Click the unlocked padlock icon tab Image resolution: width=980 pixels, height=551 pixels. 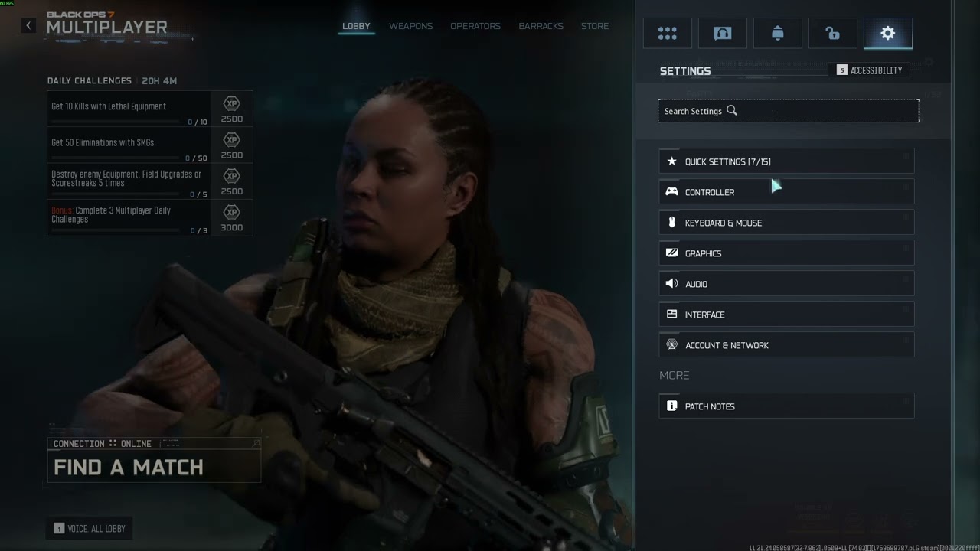click(833, 34)
